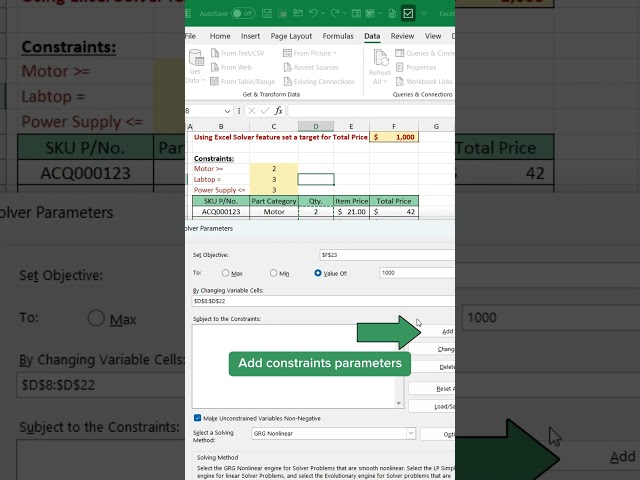Click the Change constraint button
Screen dimensions: 640x480
pyautogui.click(x=432, y=349)
